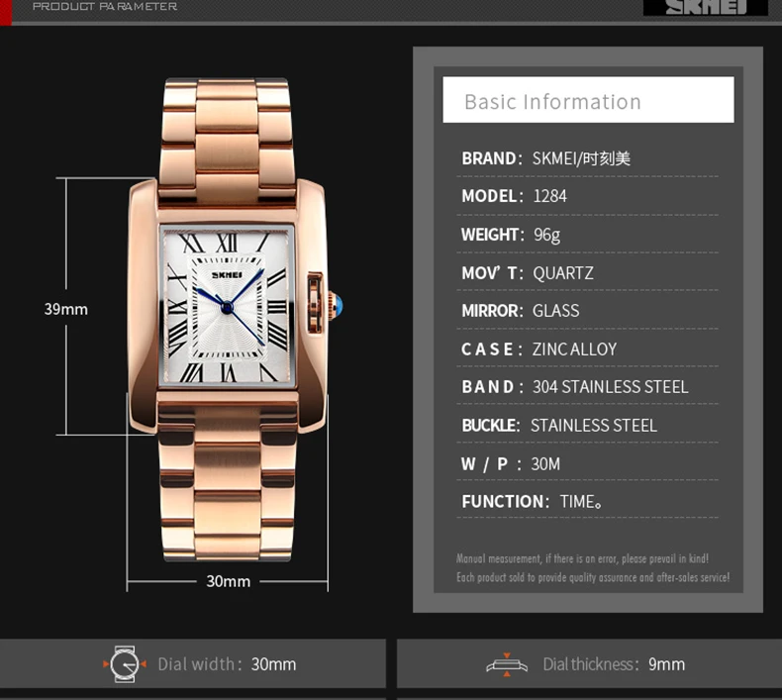
Task: Click the '39mm' height label
Action: coord(66,309)
